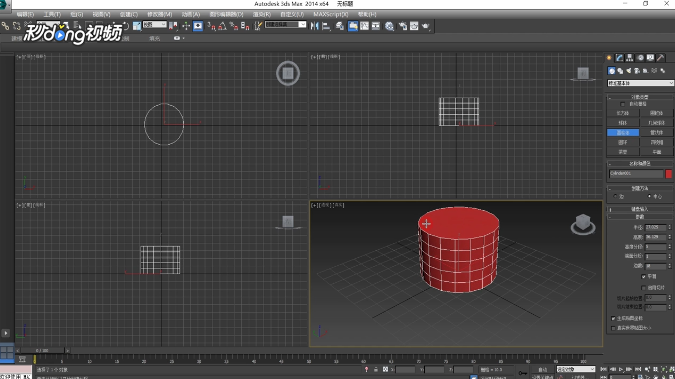Viewport: 675px width, 379px height.
Task: Open the reference coordinate system dropdown
Action: point(155,25)
